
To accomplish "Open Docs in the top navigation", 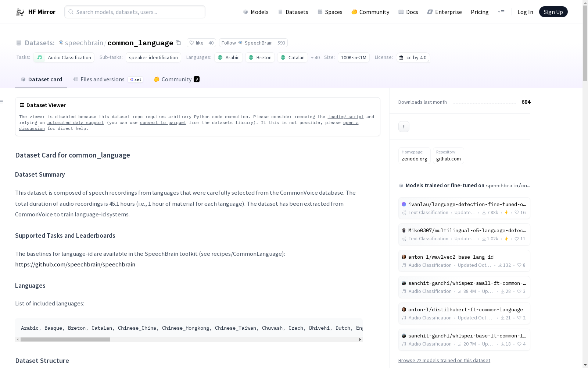I will click(408, 12).
